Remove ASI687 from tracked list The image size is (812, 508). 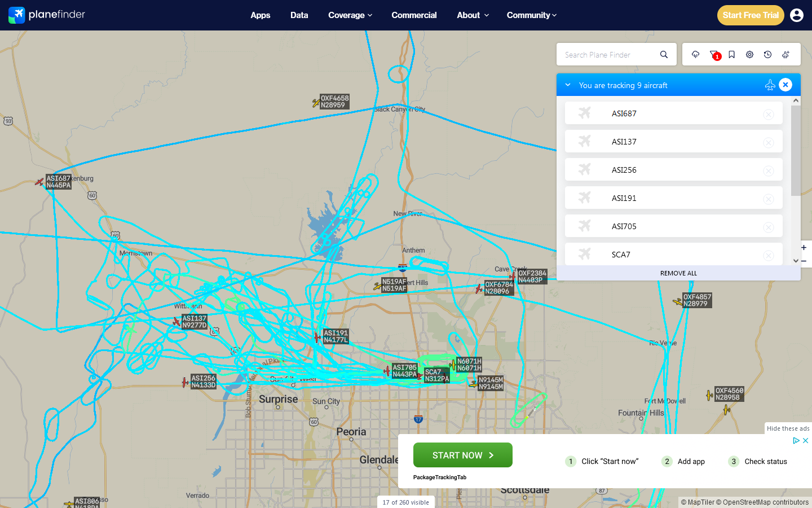(x=769, y=114)
